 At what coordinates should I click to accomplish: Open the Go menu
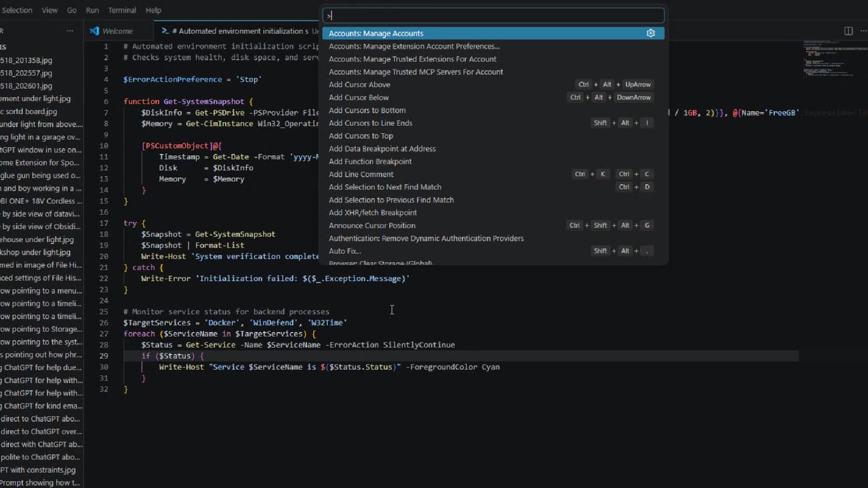pos(72,10)
